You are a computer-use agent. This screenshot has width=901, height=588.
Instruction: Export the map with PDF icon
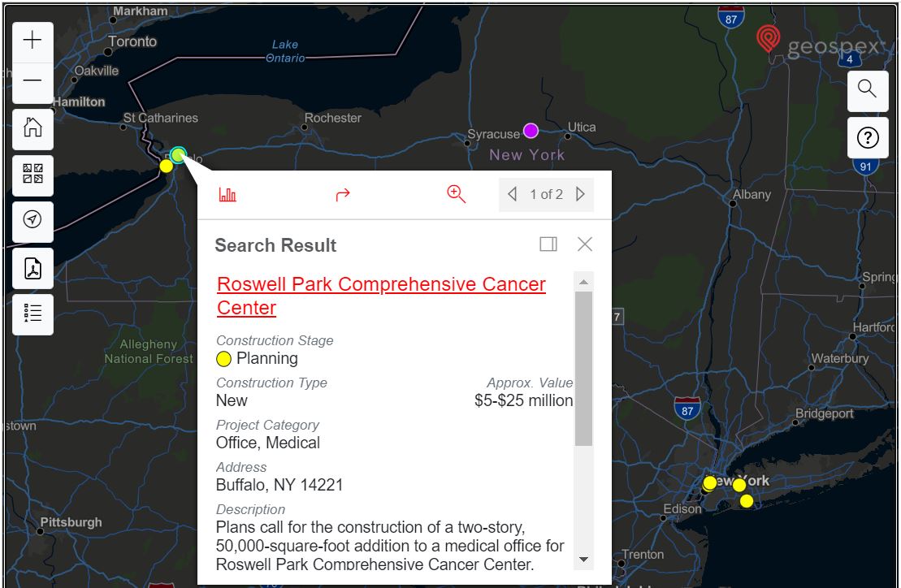click(x=32, y=268)
